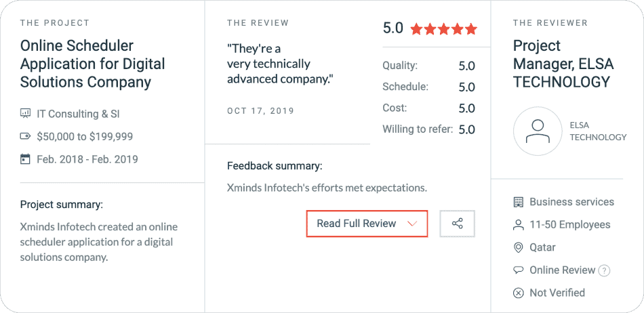644x313 pixels.
Task: Click the Project Manager, ELSA TECHNOLOGY heading
Action: click(561, 64)
